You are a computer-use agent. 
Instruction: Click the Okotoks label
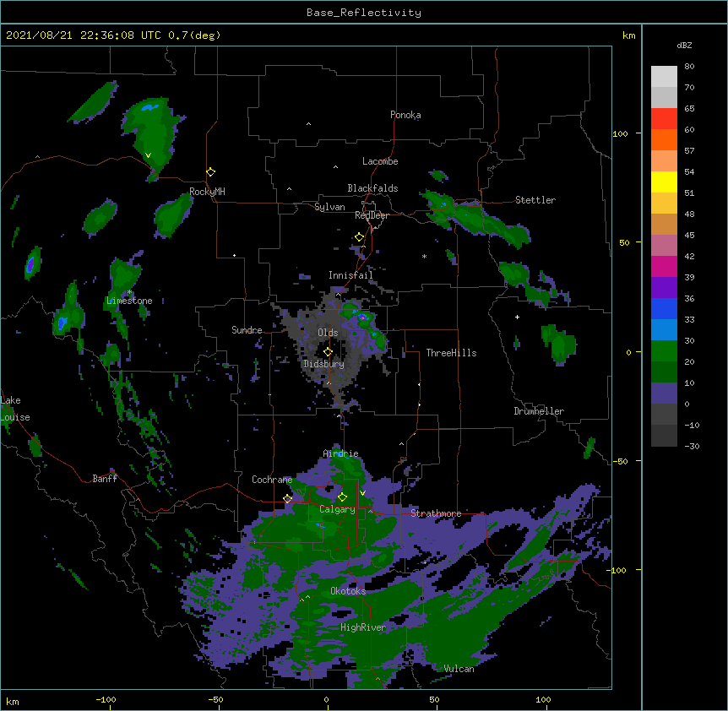348,591
